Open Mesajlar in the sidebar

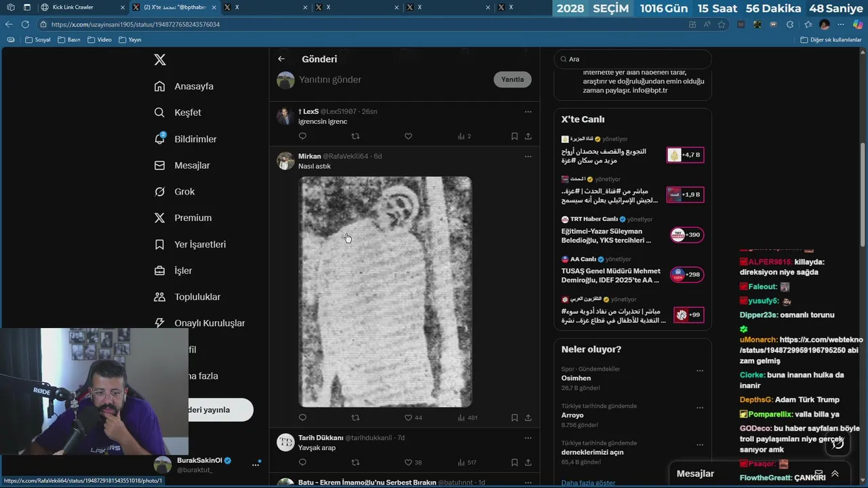tap(182, 165)
